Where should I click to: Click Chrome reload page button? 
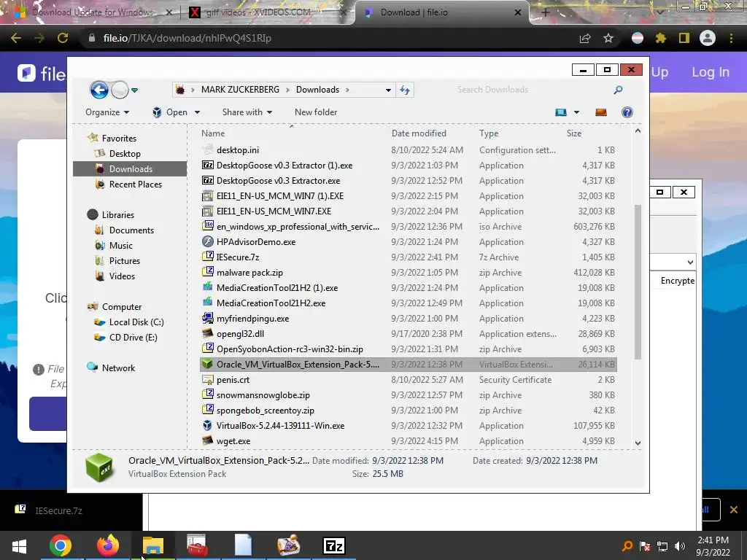click(x=63, y=38)
